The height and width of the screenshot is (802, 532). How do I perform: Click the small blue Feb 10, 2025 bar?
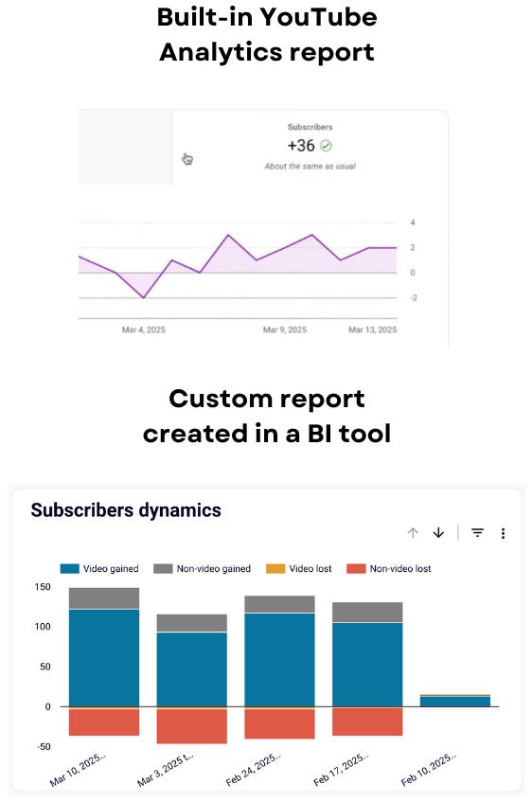click(455, 702)
